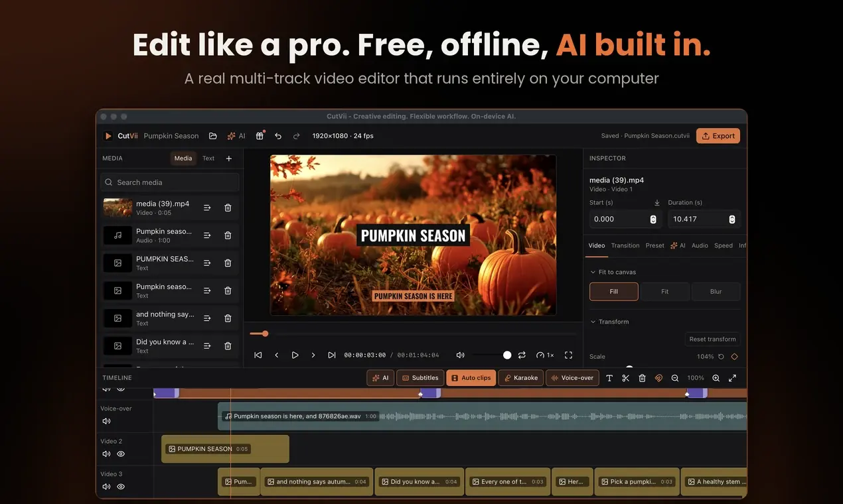Screen dimensions: 843x504
Task: Collapse the Fit to canvas section
Action: [x=593, y=272]
